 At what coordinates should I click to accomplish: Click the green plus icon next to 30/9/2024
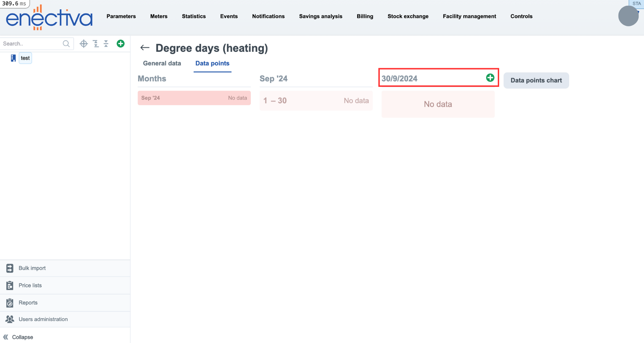point(490,78)
